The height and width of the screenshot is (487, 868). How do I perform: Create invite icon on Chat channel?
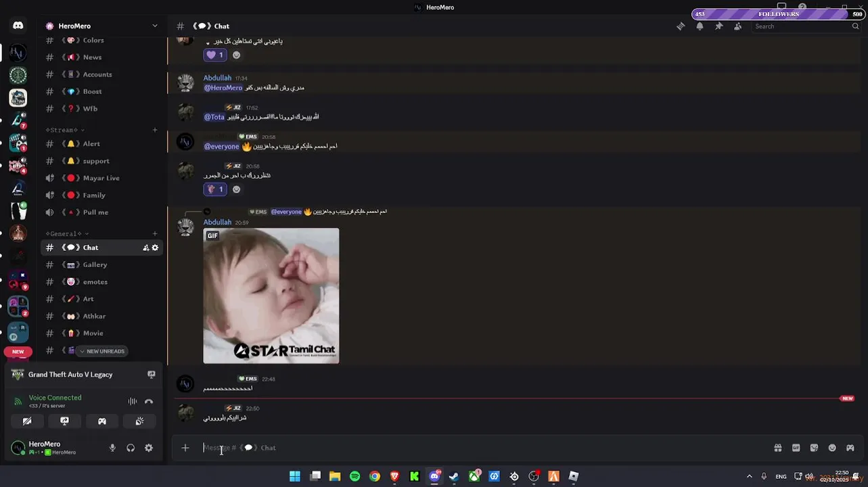[145, 248]
